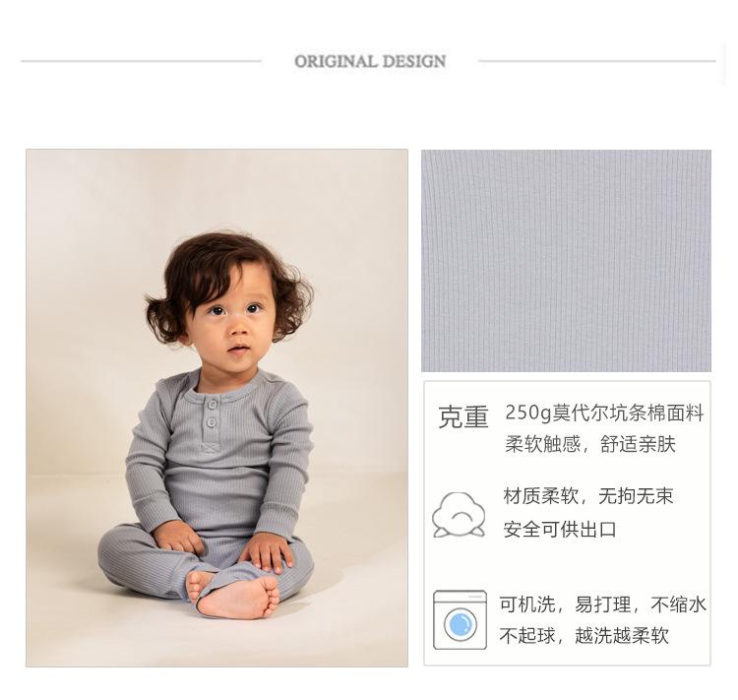The height and width of the screenshot is (700, 738).
Task: Click the divider line right of heading
Action: (597, 61)
